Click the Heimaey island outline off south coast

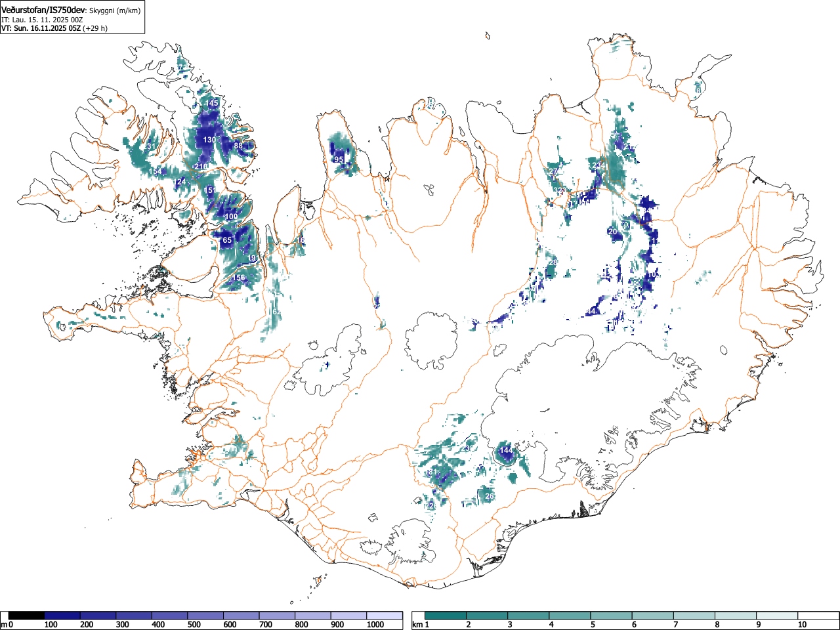318,580
